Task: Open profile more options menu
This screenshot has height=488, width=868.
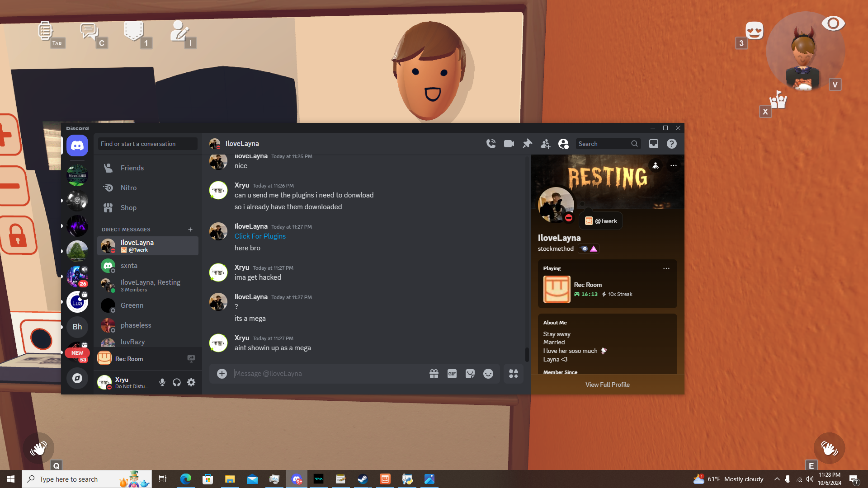Action: coord(674,165)
